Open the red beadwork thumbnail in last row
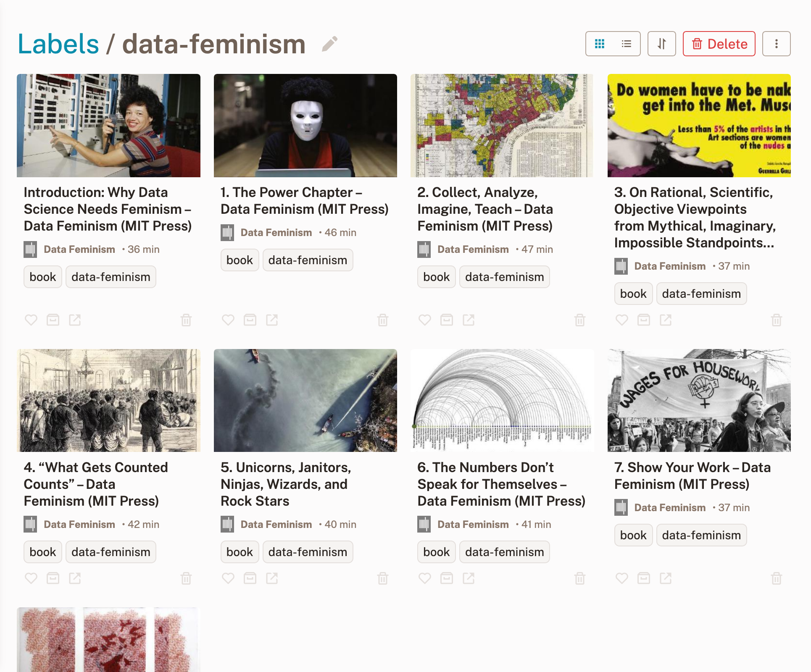 tap(108, 640)
